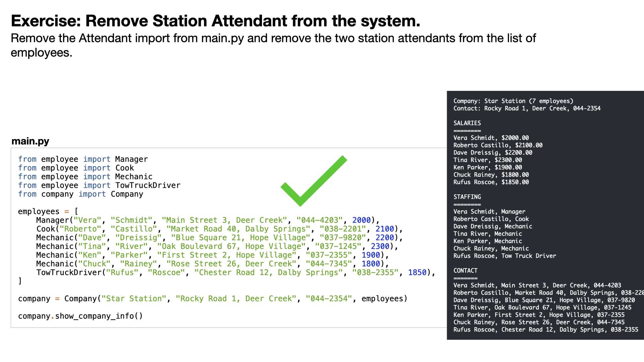The width and height of the screenshot is (644, 362).
Task: Click "Chuck Rainey, Rose Street 26" contact line
Action: point(539,322)
